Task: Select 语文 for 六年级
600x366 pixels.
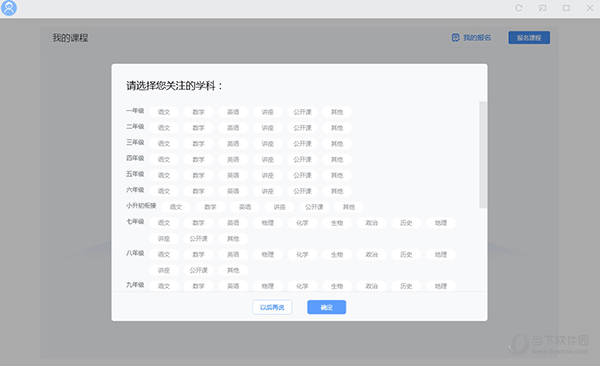Action: 164,191
